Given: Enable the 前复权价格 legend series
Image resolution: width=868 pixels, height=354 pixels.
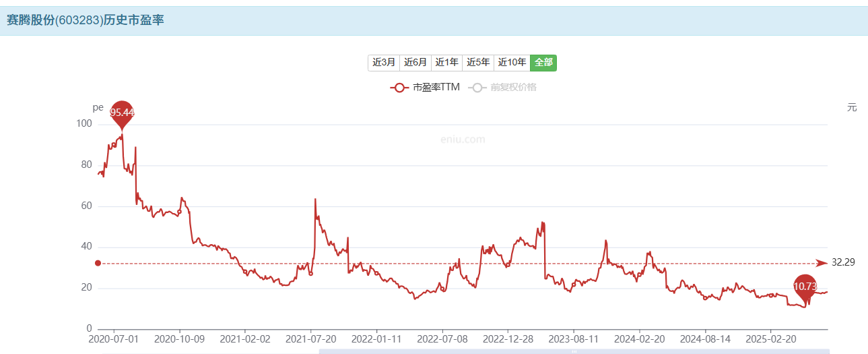Looking at the screenshot, I should point(504,87).
